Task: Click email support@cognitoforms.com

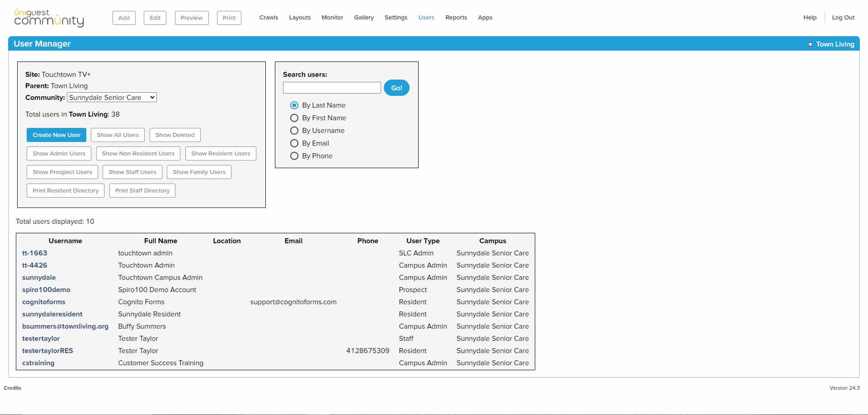Action: tap(293, 302)
